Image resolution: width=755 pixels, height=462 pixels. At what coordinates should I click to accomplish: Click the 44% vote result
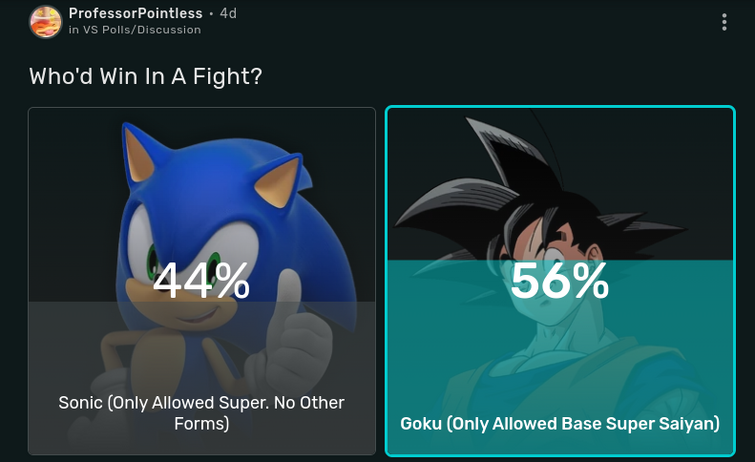coord(201,280)
